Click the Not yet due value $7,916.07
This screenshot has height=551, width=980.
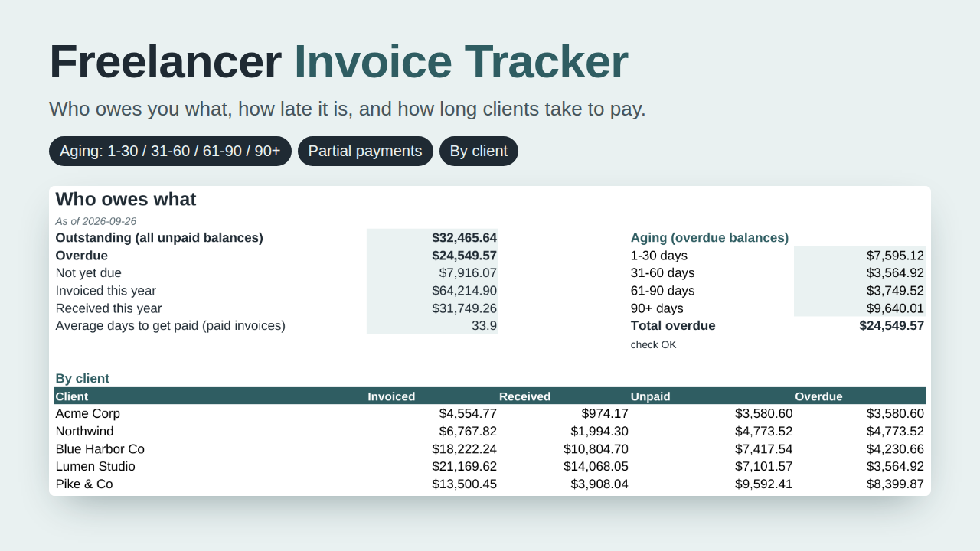[x=468, y=273]
